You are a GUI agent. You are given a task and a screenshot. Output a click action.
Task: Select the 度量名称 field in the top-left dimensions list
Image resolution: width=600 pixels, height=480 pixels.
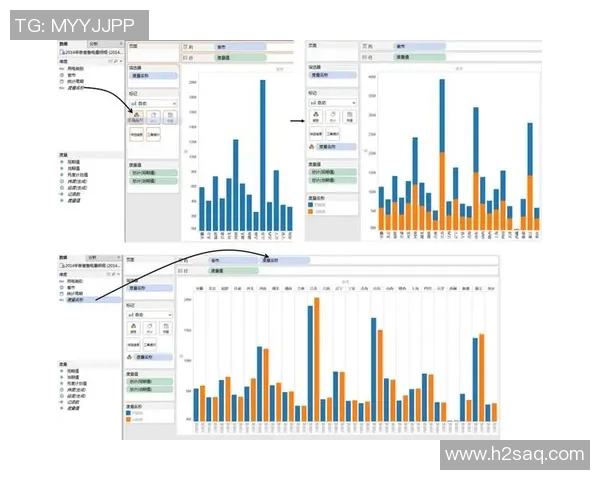click(x=78, y=88)
